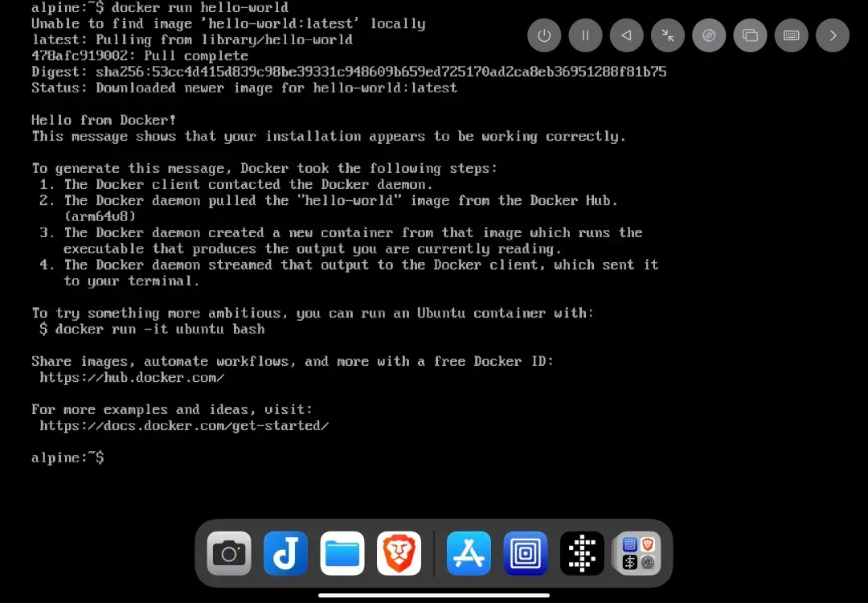The image size is (868, 603).
Task: Click the '(arm64v8)' text
Action: tap(100, 216)
